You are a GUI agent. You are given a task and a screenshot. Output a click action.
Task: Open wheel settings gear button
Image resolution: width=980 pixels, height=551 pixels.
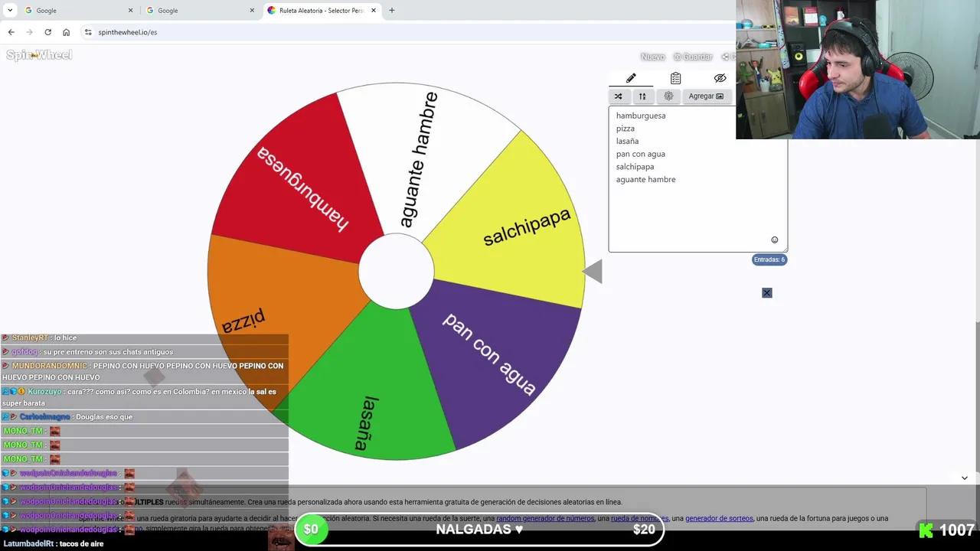tap(668, 96)
